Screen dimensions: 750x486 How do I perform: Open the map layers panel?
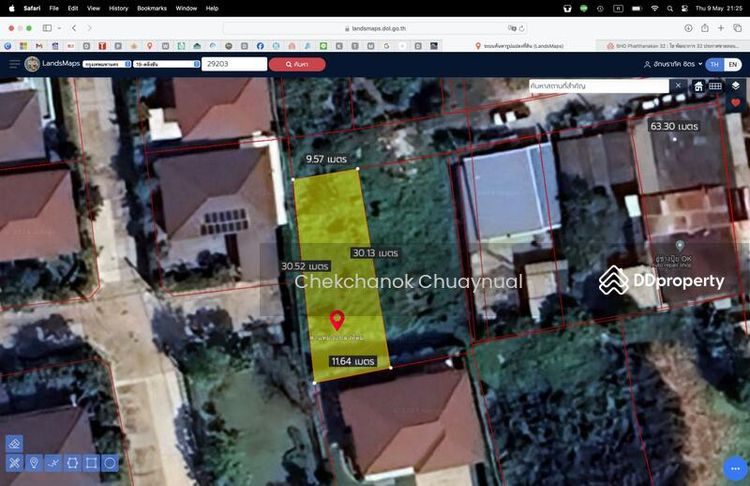pos(735,86)
